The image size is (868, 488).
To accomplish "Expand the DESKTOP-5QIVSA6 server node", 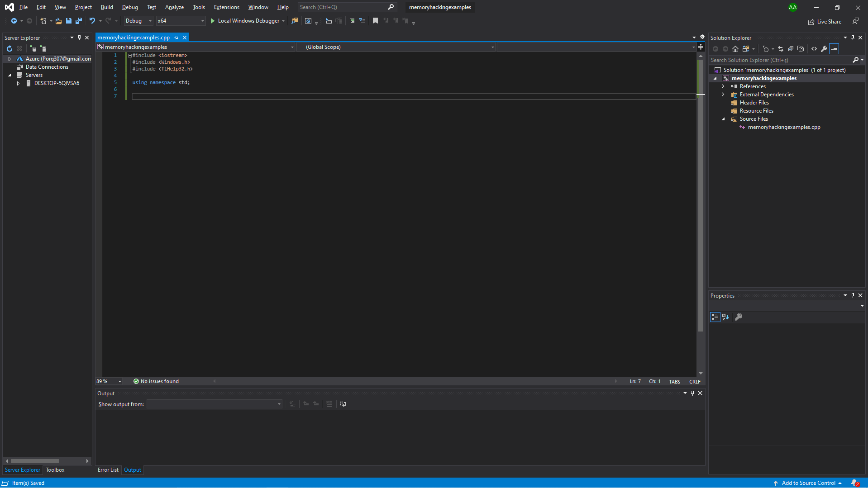I will tap(18, 83).
